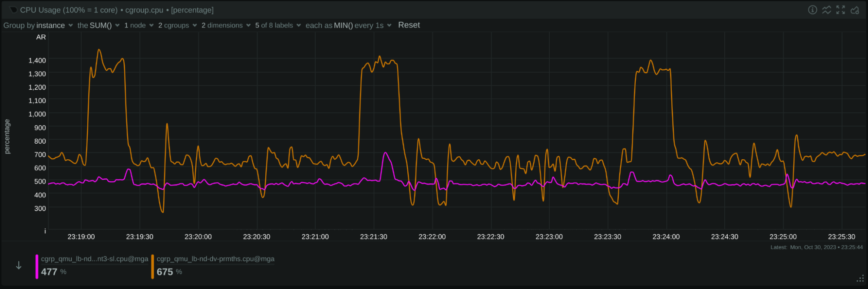
Task: Open the MIN() every 1s time aggregation selector
Action: tap(348, 26)
